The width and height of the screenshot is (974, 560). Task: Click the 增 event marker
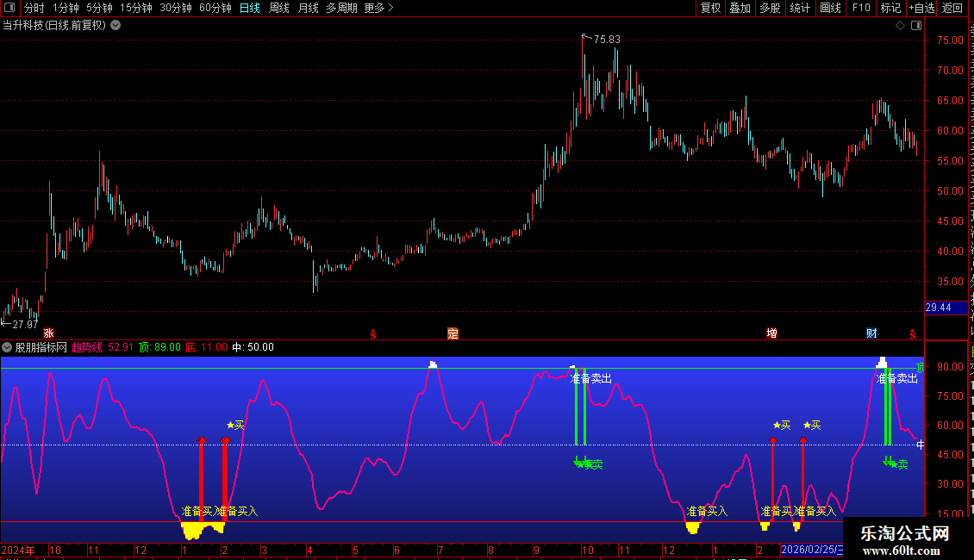pos(772,333)
